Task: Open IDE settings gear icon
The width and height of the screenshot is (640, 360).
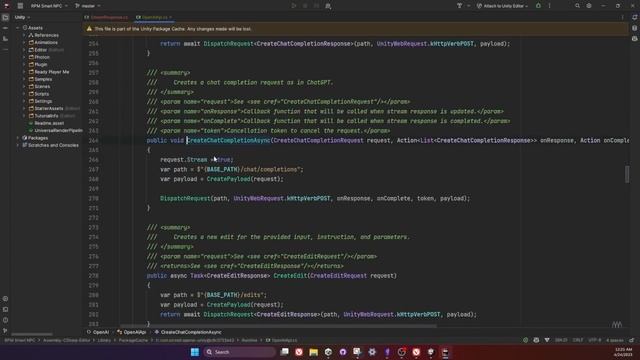Action: [x=589, y=6]
